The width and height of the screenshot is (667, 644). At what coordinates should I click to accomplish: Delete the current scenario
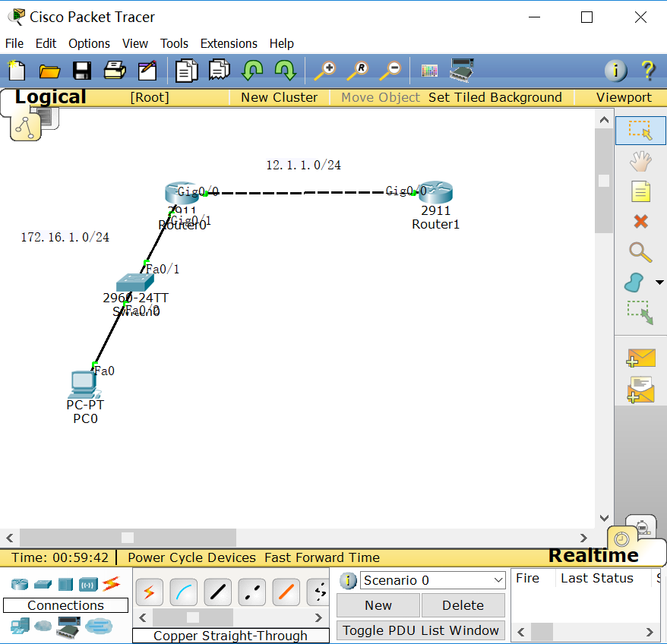(463, 605)
